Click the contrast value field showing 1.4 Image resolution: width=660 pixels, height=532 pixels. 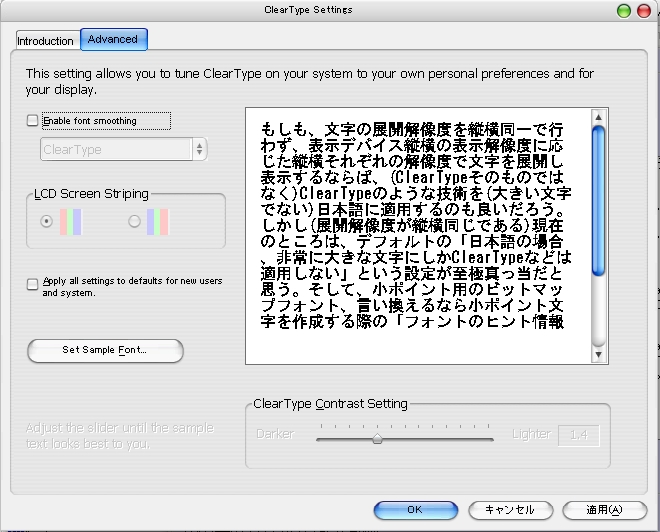[577, 435]
